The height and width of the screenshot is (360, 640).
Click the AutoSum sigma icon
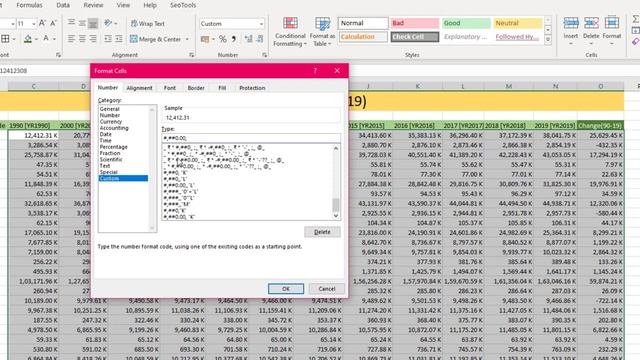[636, 19]
